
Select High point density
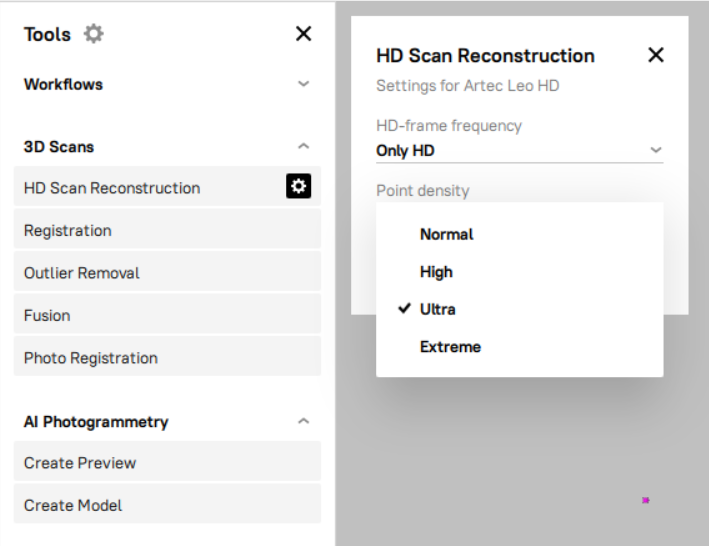coord(520,272)
